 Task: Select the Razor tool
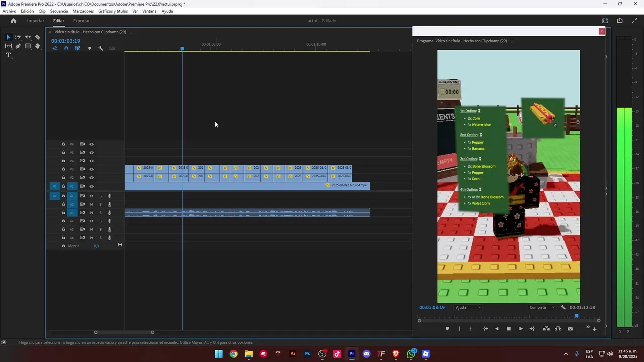tap(37, 37)
